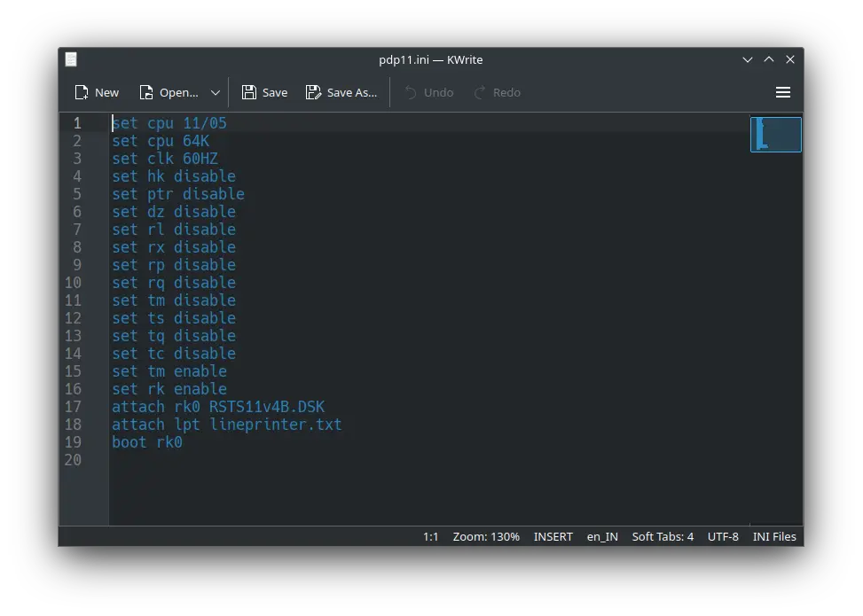The height and width of the screenshot is (616, 863).
Task: Open the Soft Tabs: 4 indentation menu
Action: tap(663, 536)
